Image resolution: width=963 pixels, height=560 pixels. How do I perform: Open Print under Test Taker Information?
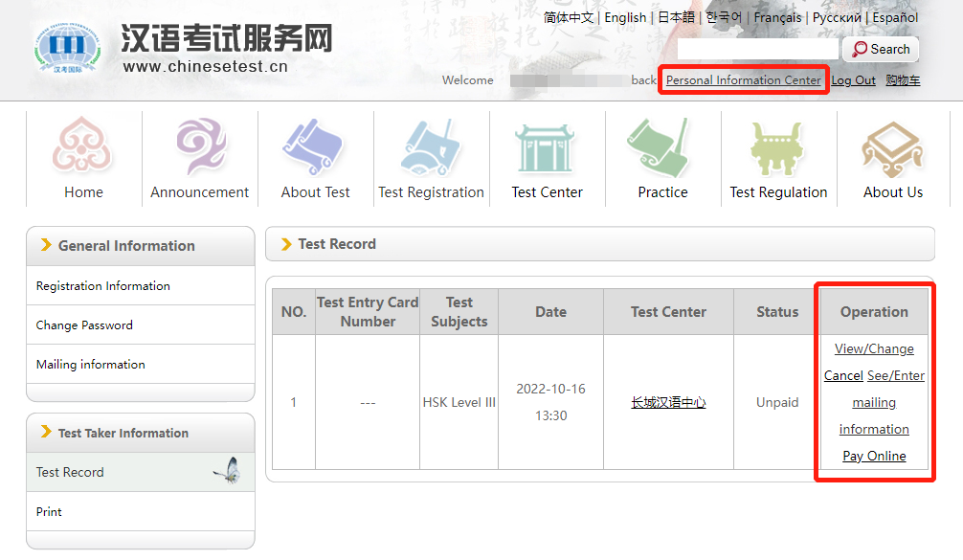click(x=49, y=512)
